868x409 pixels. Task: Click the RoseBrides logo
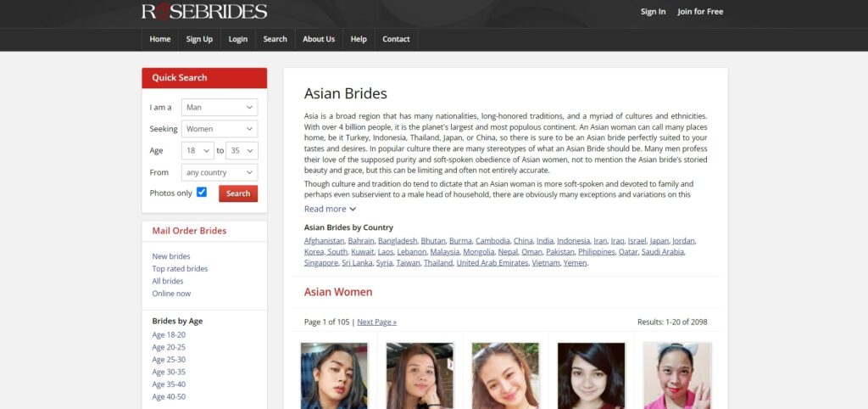203,12
